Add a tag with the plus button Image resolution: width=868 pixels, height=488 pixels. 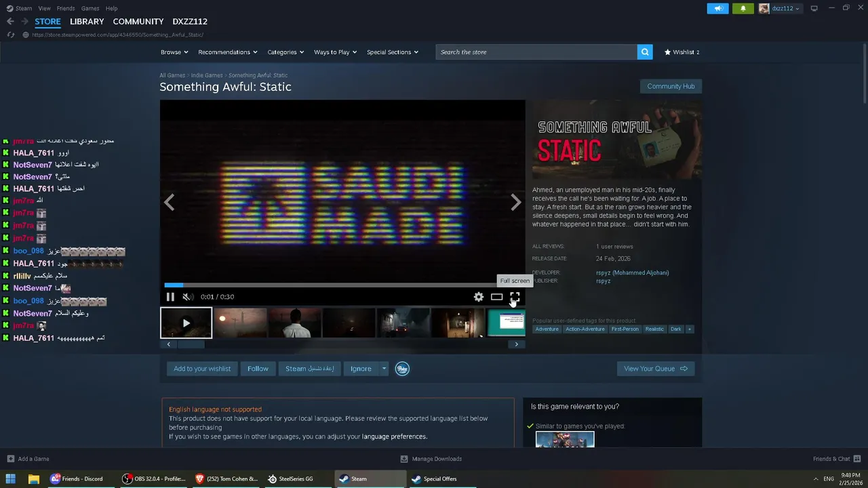[690, 329]
